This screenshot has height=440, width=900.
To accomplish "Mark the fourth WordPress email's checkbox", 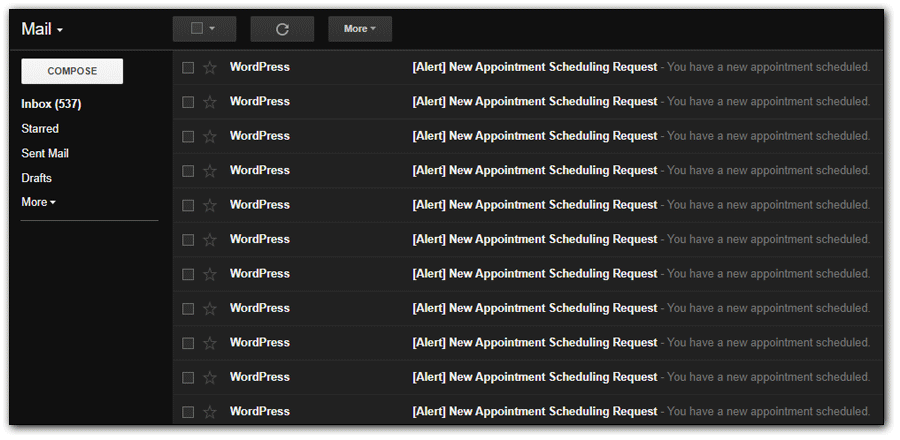I will [188, 171].
